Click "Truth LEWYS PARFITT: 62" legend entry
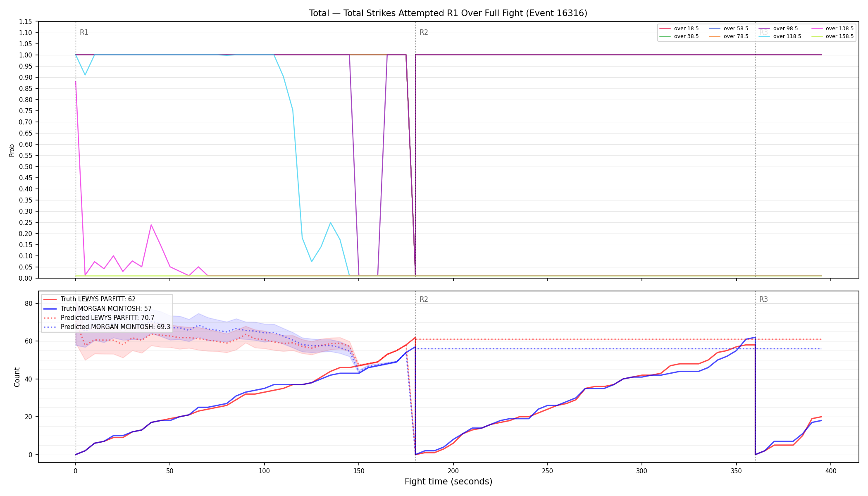868x496 pixels. [x=98, y=299]
